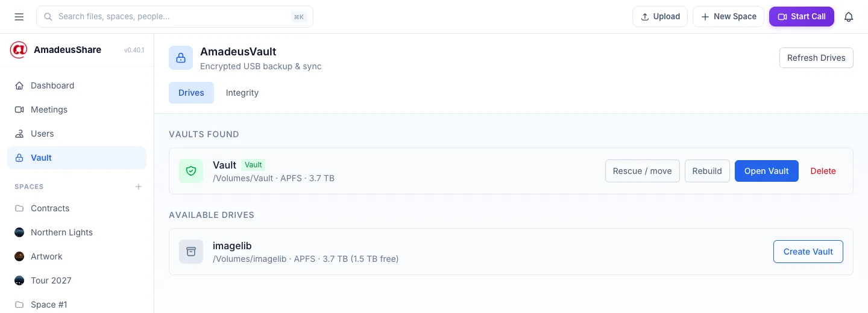This screenshot has height=313, width=868.
Task: Create Vault on imagelib drive
Action: (x=808, y=252)
